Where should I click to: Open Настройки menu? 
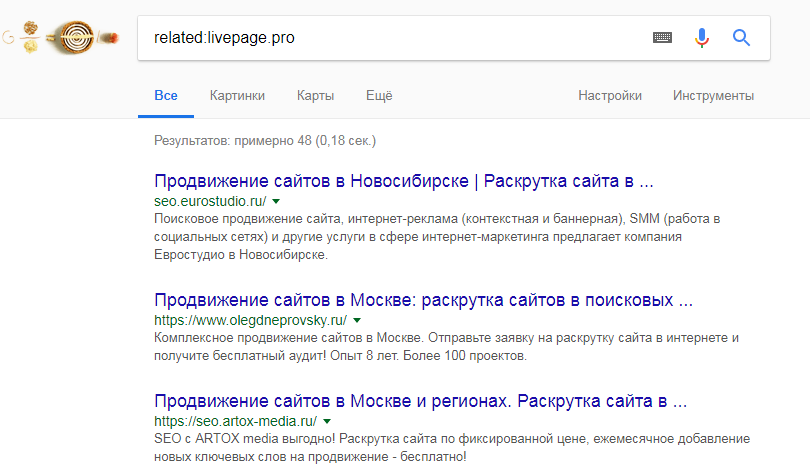(x=610, y=96)
